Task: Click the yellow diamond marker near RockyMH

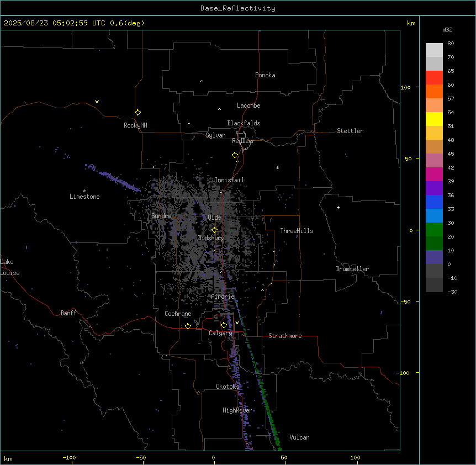Action: tap(138, 113)
